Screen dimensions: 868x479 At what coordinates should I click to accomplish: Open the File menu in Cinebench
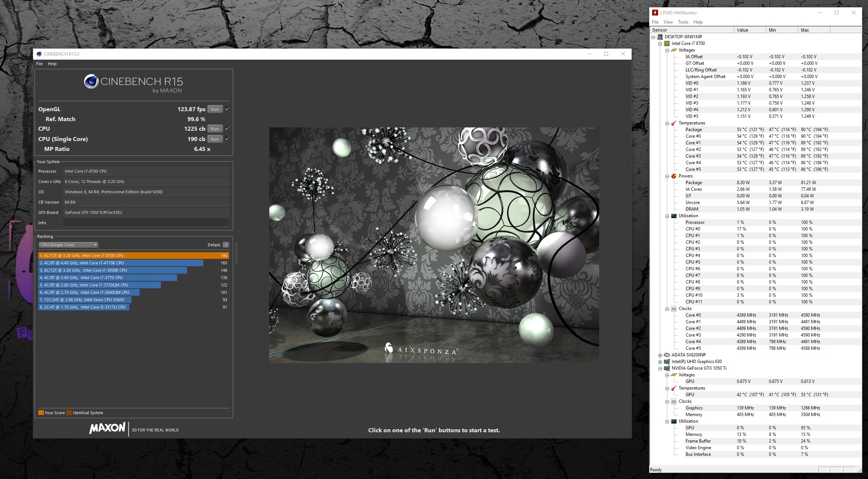(x=39, y=64)
